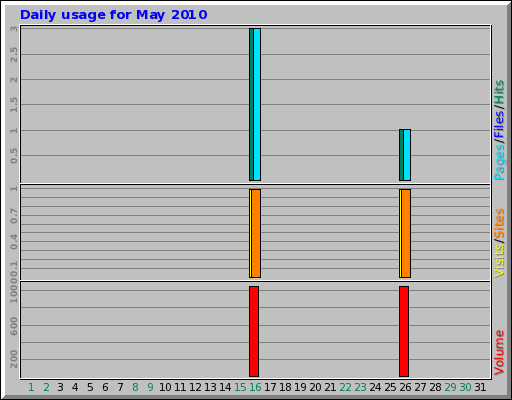Click the orange Sites bar for day 16

coord(256,233)
